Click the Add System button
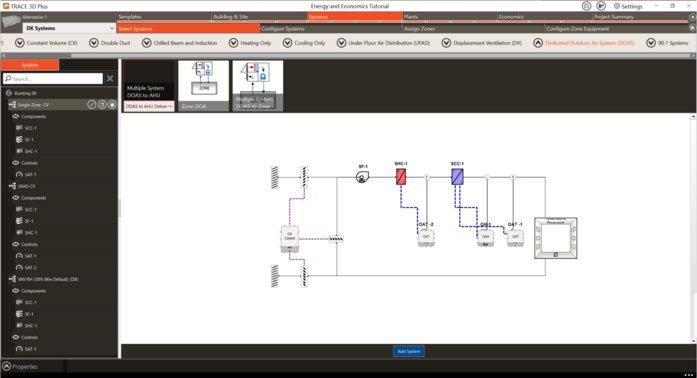The height and width of the screenshot is (378, 697). 409,351
